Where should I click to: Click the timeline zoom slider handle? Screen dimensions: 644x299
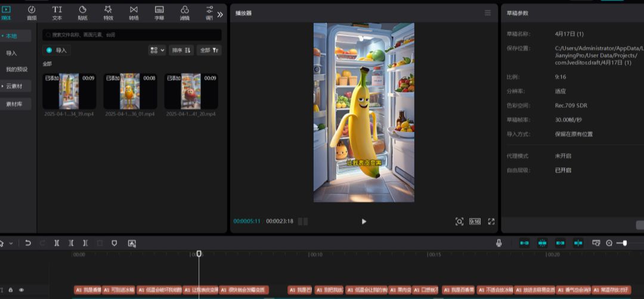coord(624,243)
